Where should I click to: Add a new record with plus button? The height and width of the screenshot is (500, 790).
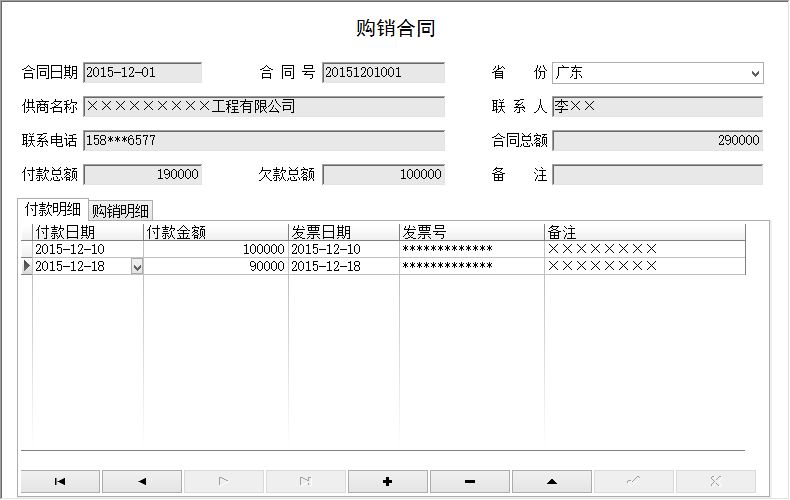click(387, 482)
